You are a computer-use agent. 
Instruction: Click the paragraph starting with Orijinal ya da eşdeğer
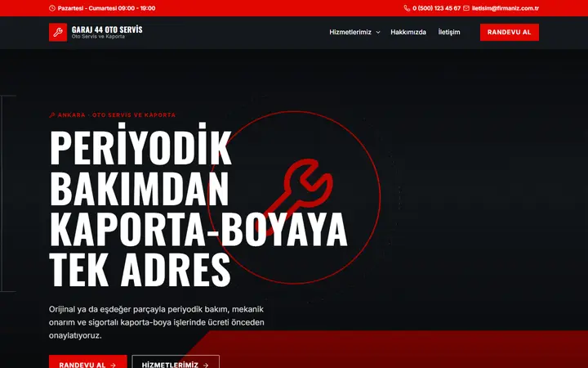pyautogui.click(x=156, y=322)
